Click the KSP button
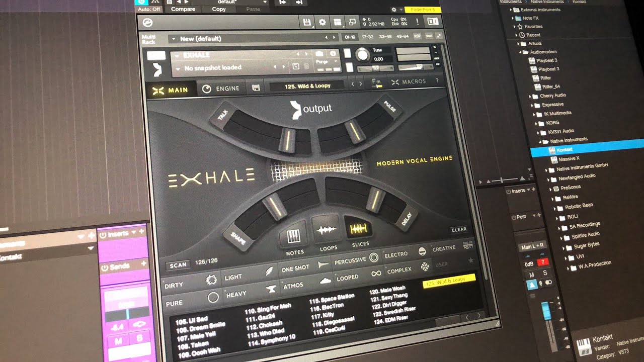 point(417,36)
